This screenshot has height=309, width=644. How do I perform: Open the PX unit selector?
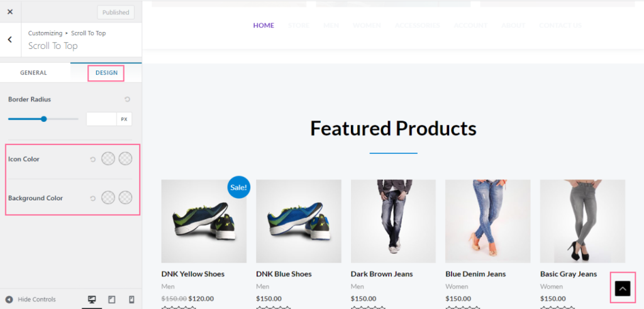point(124,119)
